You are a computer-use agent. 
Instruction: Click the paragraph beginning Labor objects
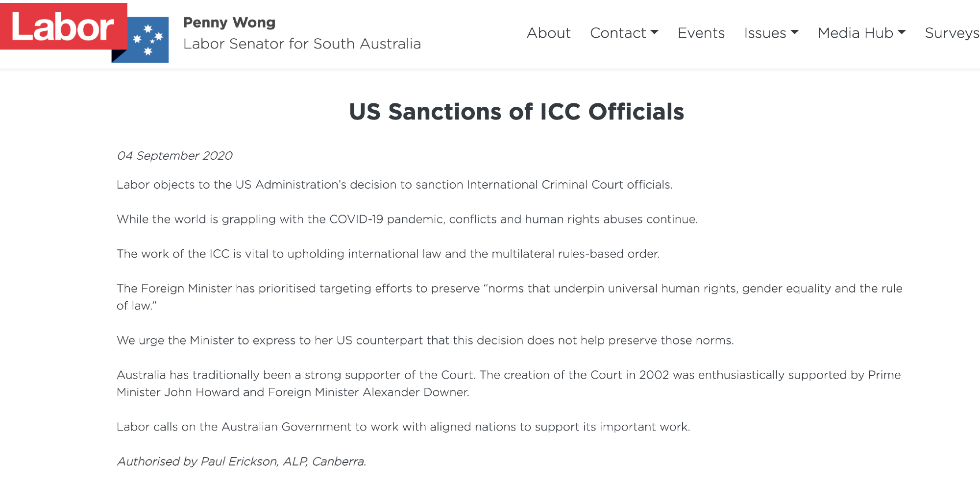[x=394, y=185]
